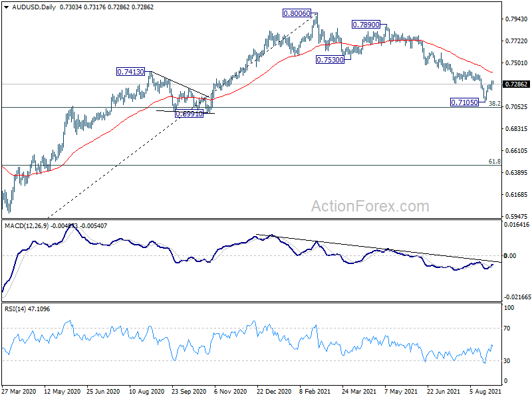Select the 0.71050 price label
532x399 pixels.
[464, 102]
